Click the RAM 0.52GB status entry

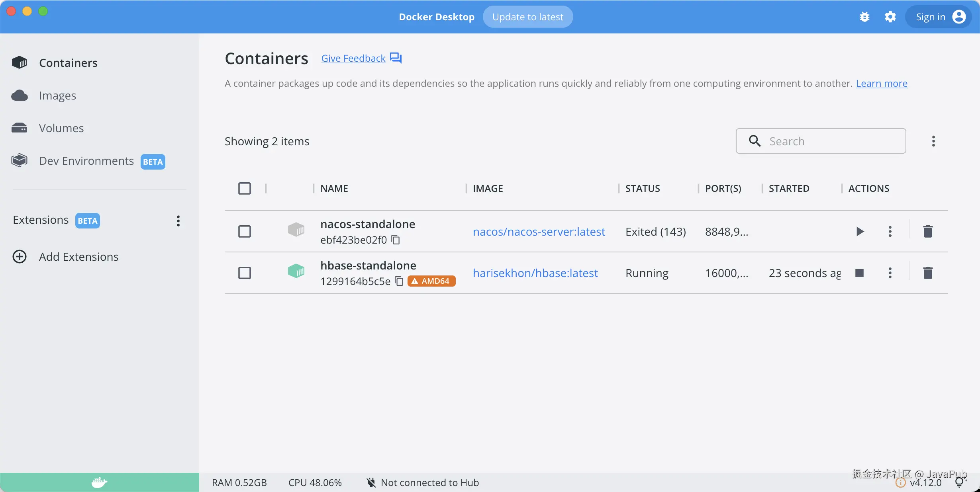(x=239, y=482)
